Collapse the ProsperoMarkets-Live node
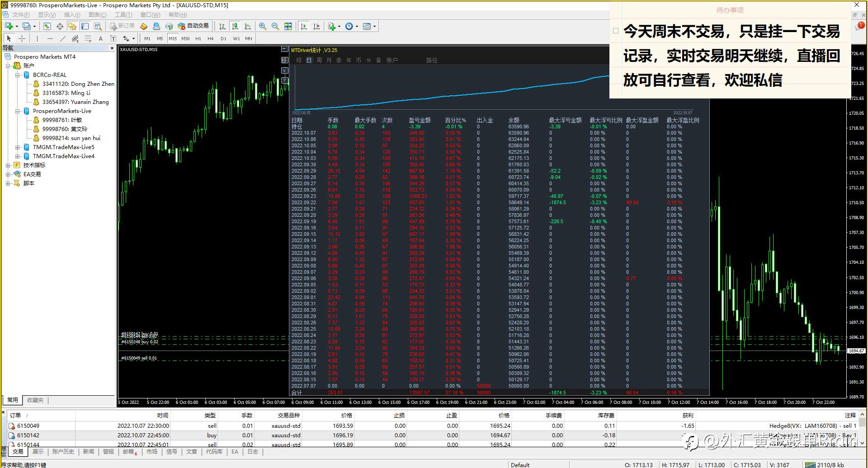The width and height of the screenshot is (868, 468). click(x=17, y=111)
